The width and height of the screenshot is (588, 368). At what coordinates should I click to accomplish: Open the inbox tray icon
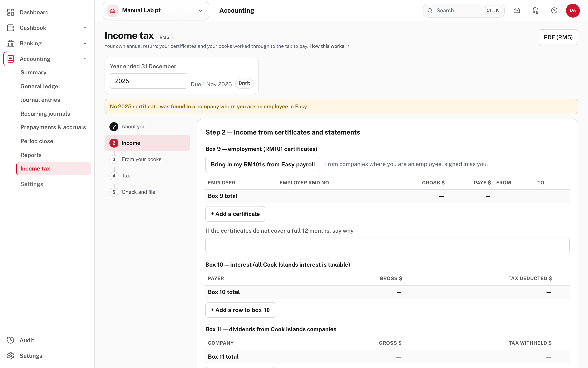[517, 10]
